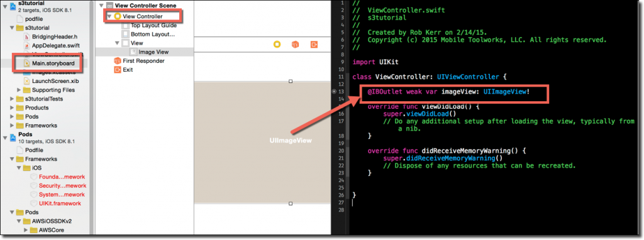Click the LaunchScreen.xib file icon

(27, 81)
